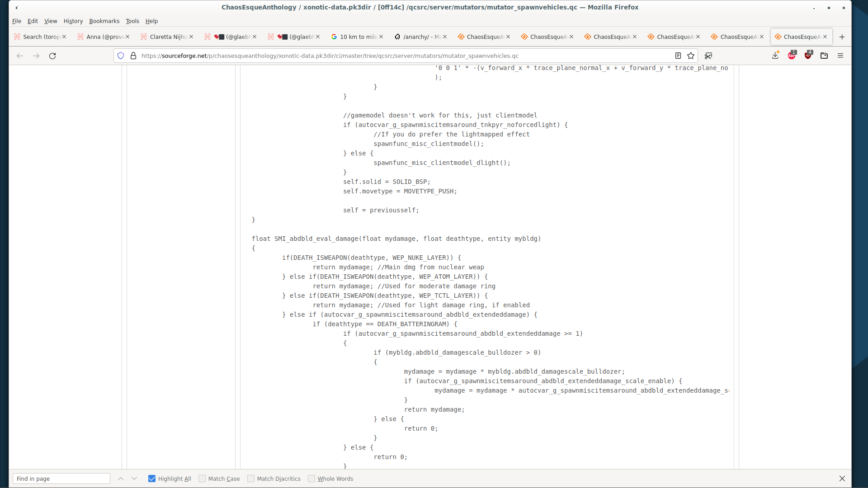Click the tracking protection shield icon
This screenshot has width=868, height=488.
click(x=121, y=56)
